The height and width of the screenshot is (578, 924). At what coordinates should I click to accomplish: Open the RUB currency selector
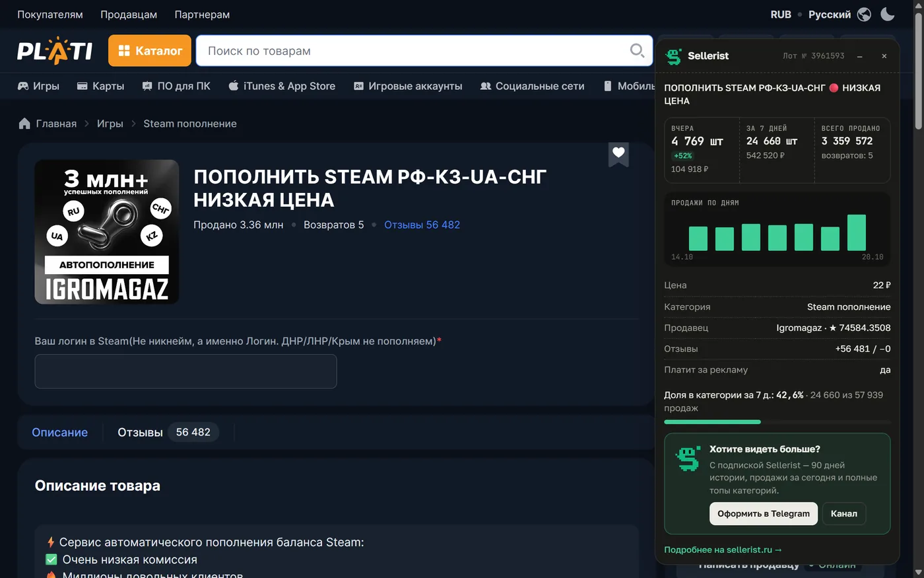click(x=781, y=15)
